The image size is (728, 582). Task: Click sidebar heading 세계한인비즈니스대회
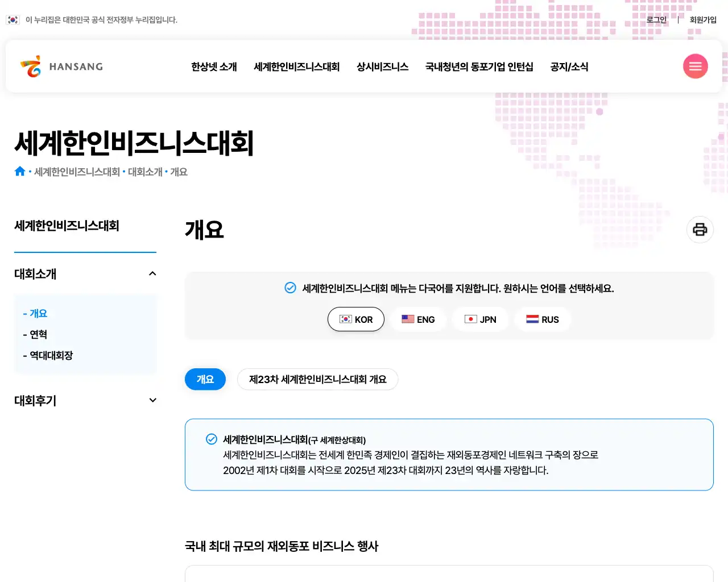[67, 226]
